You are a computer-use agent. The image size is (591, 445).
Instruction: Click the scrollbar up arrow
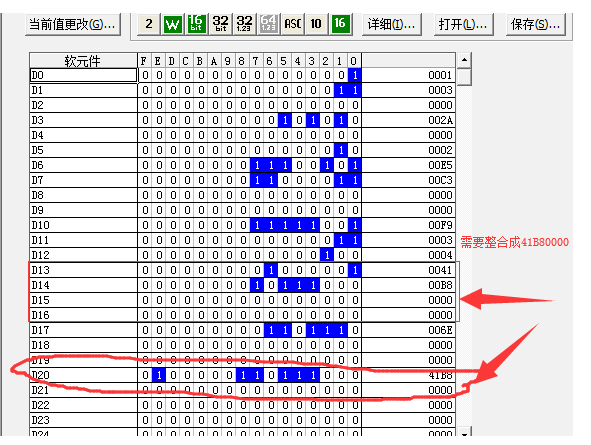(x=464, y=60)
